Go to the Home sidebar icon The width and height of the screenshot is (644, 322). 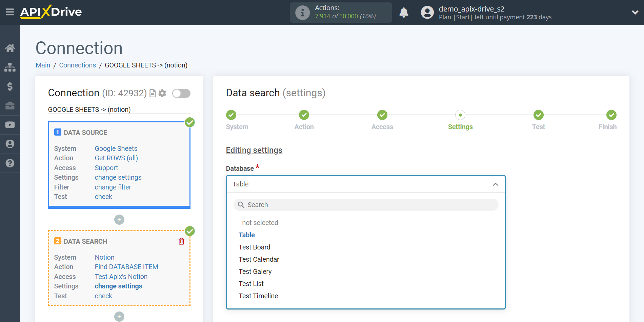(x=10, y=48)
